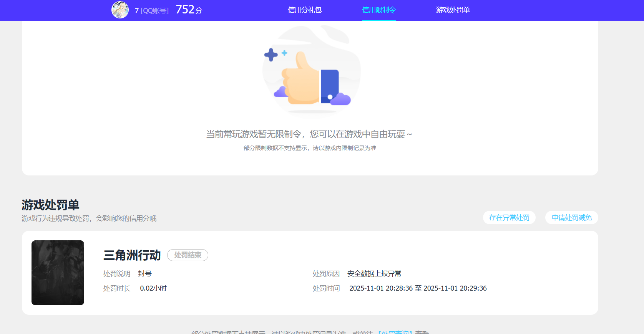This screenshot has height=334, width=644.
Task: Click the 游戏处罚单 section heading
Action: [50, 205]
